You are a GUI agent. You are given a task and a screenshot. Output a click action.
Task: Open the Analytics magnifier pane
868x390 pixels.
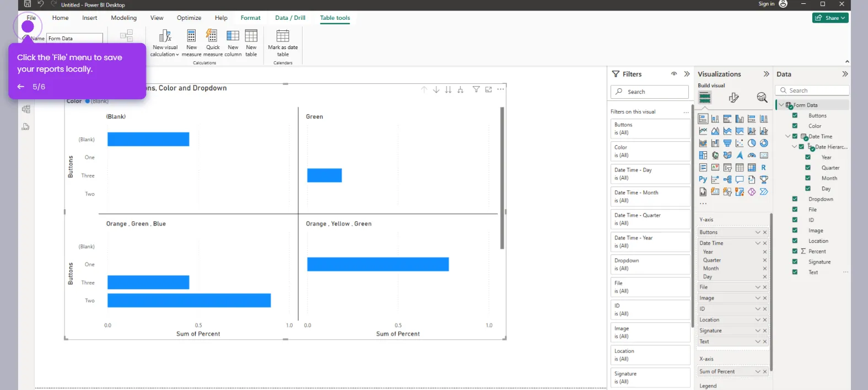(x=762, y=98)
